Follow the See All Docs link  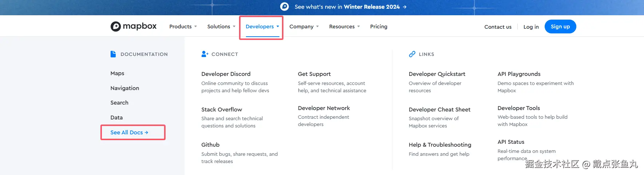[x=129, y=133]
